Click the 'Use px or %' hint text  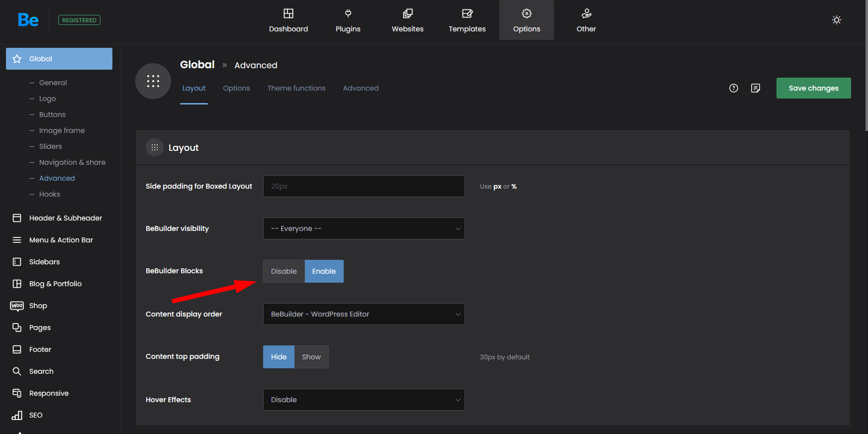tap(498, 187)
